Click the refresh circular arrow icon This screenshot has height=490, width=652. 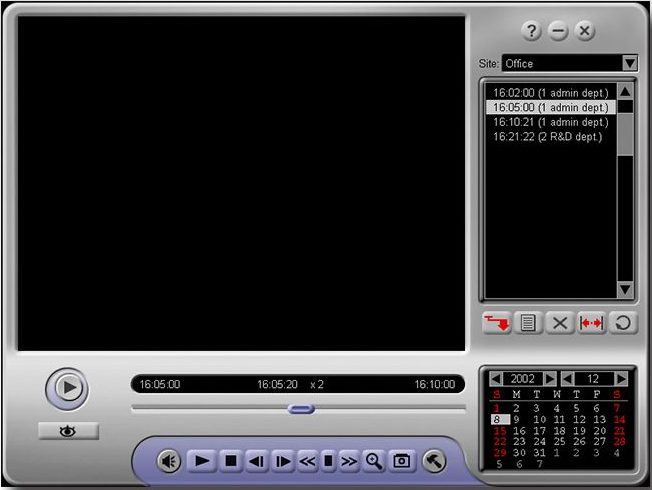tap(623, 323)
